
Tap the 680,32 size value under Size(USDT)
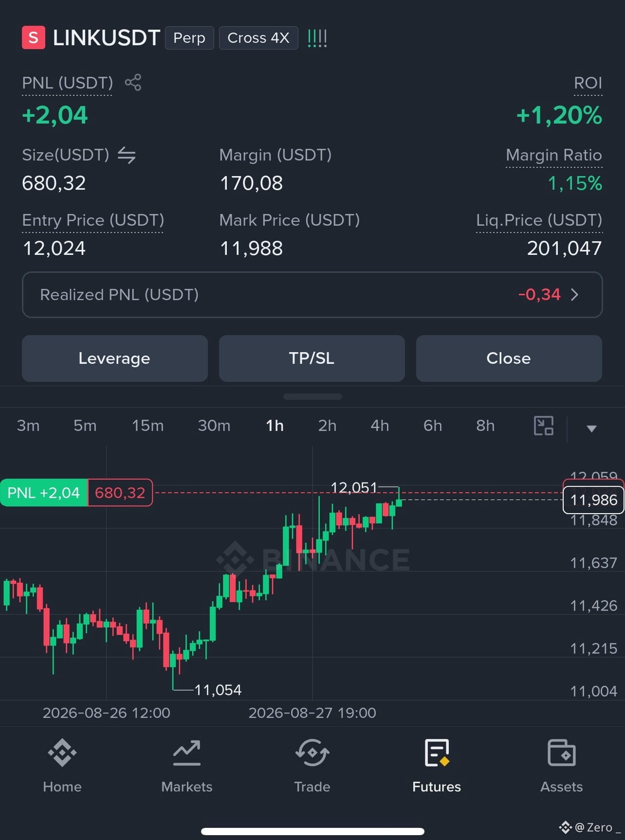pos(54,183)
